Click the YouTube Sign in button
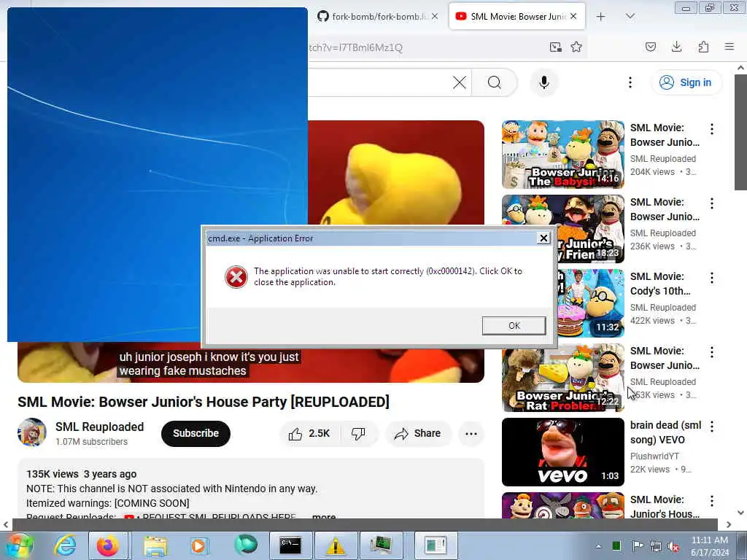 [x=686, y=82]
